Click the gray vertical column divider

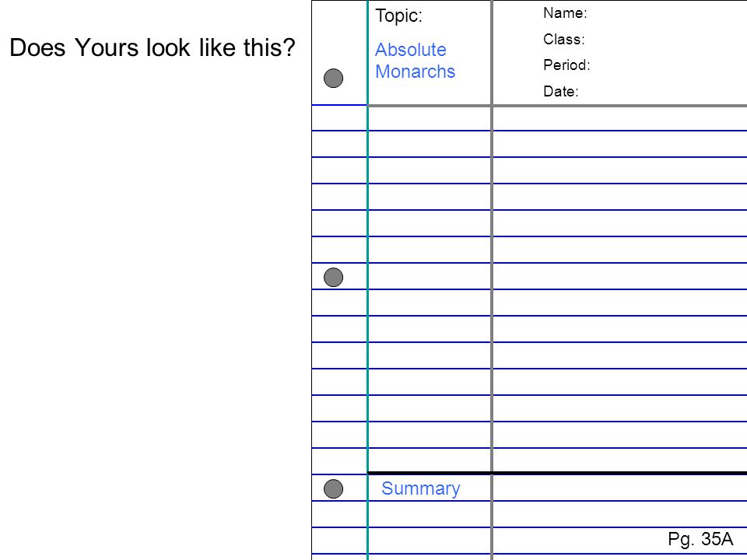coord(492,280)
